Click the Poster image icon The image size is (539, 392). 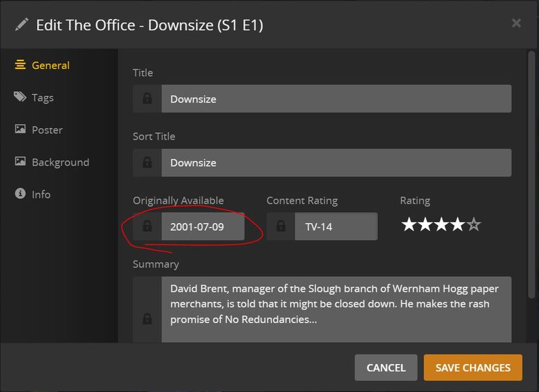(x=20, y=129)
